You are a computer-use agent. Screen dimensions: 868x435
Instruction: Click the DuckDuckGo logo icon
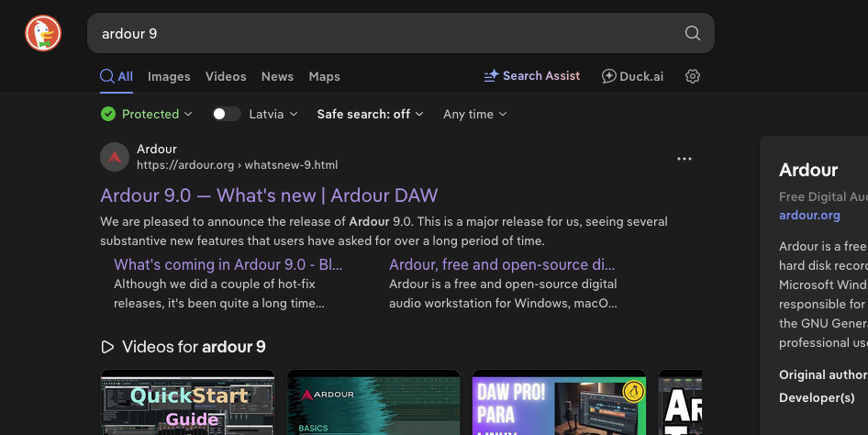(42, 34)
